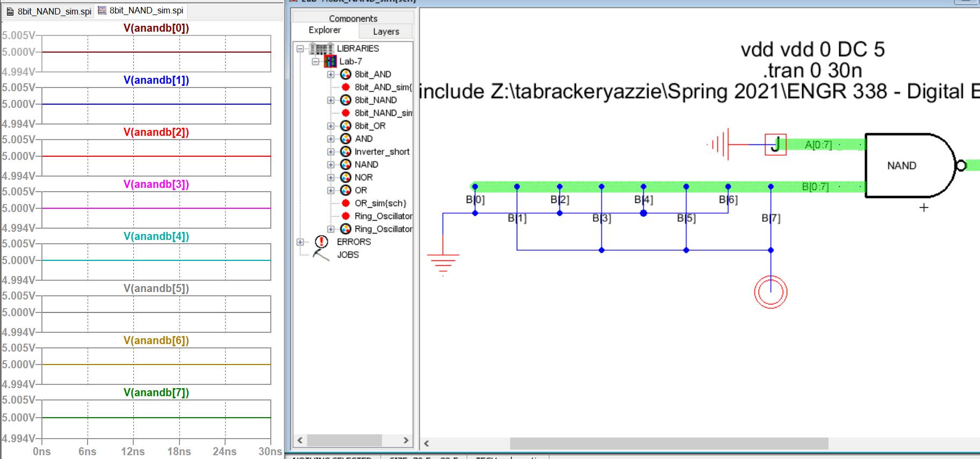Select the ground symbol below B[0] wire
The height and width of the screenshot is (459, 980).
(443, 262)
